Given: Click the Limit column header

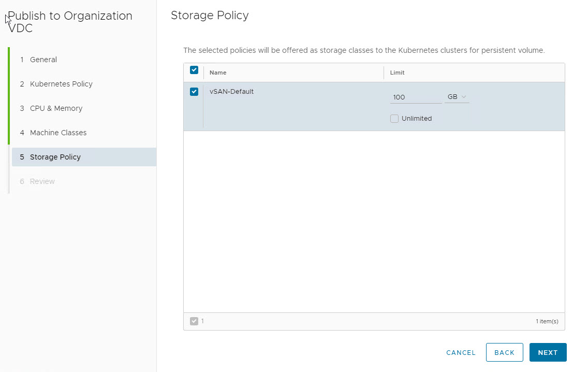Looking at the screenshot, I should [x=397, y=73].
